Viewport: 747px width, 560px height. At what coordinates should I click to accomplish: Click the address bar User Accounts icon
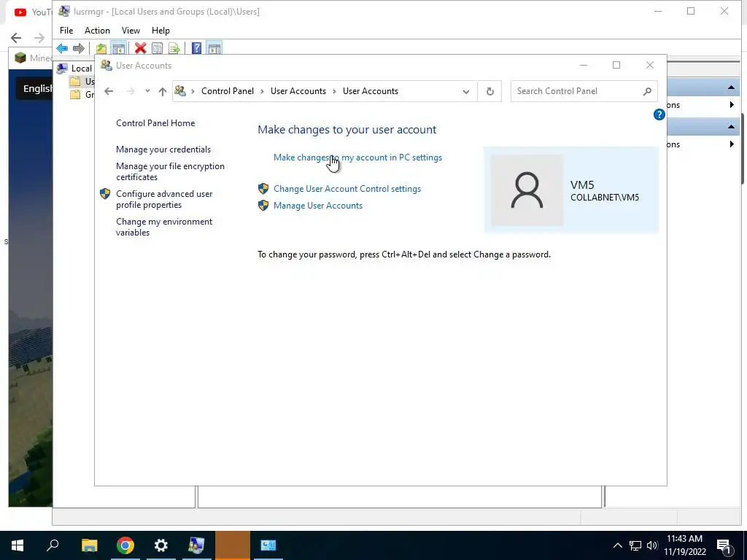180,90
